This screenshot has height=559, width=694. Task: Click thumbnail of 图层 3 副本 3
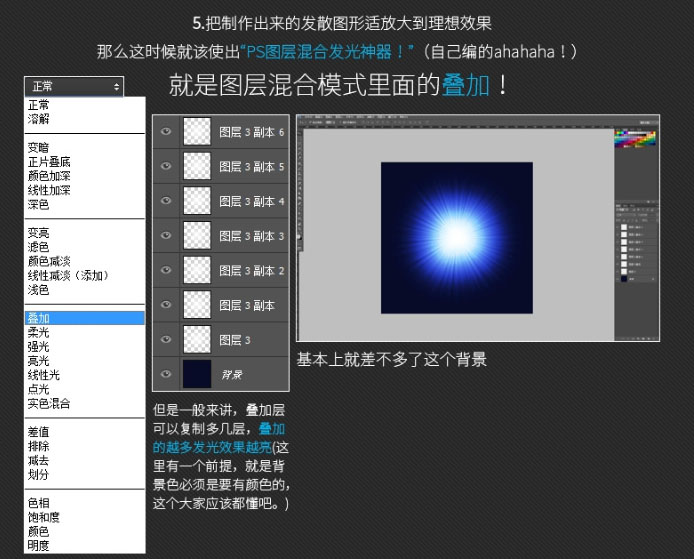197,235
